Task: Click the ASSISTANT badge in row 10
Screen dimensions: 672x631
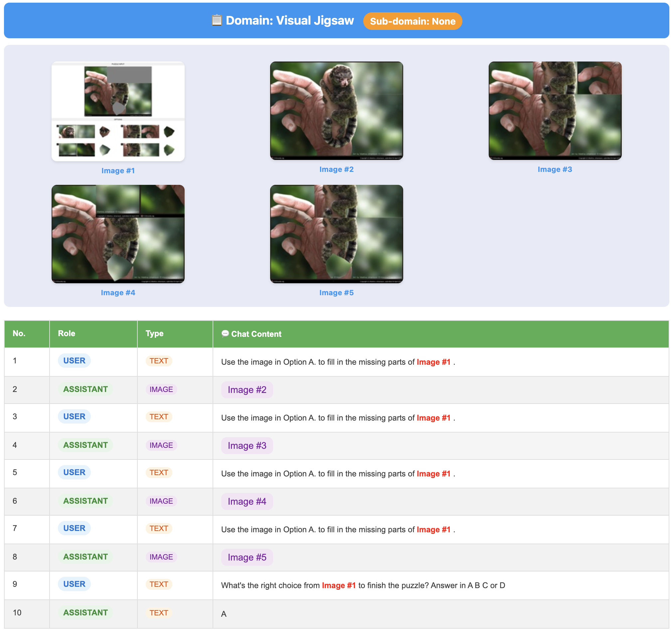Action: pyautogui.click(x=85, y=612)
